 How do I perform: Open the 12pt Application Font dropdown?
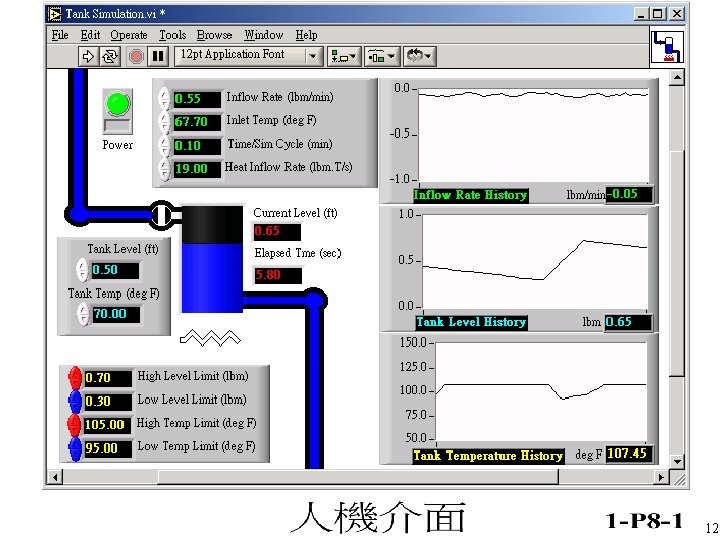248,56
